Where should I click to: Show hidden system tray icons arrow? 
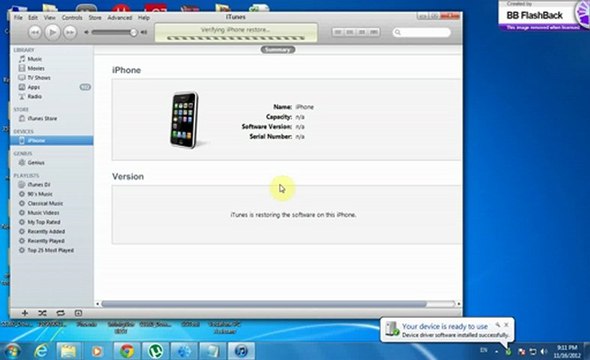[x=496, y=351]
